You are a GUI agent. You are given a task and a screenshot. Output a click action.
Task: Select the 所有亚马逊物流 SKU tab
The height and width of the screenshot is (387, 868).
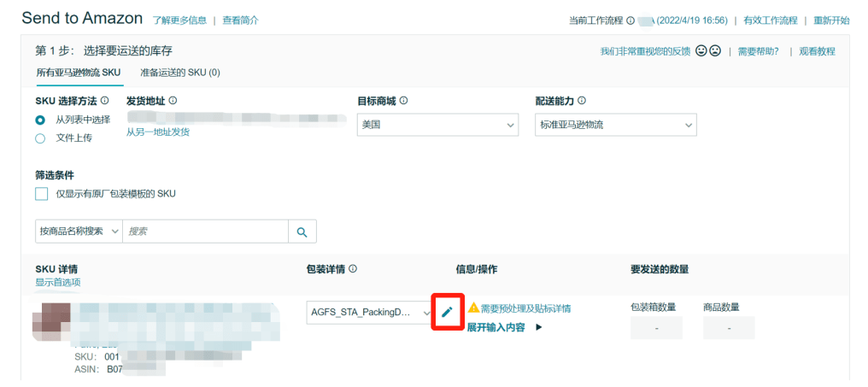point(78,73)
